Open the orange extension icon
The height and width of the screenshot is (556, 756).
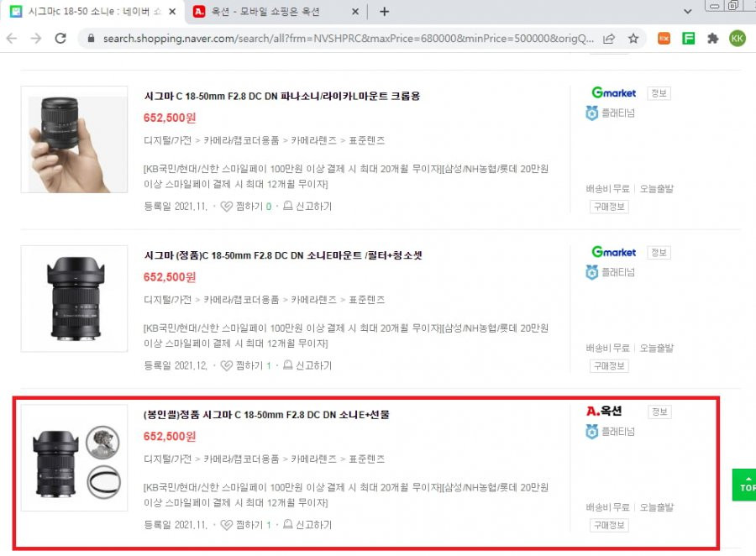tap(664, 38)
